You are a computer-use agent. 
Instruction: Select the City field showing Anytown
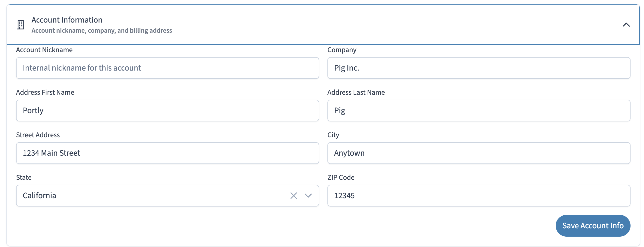(479, 153)
